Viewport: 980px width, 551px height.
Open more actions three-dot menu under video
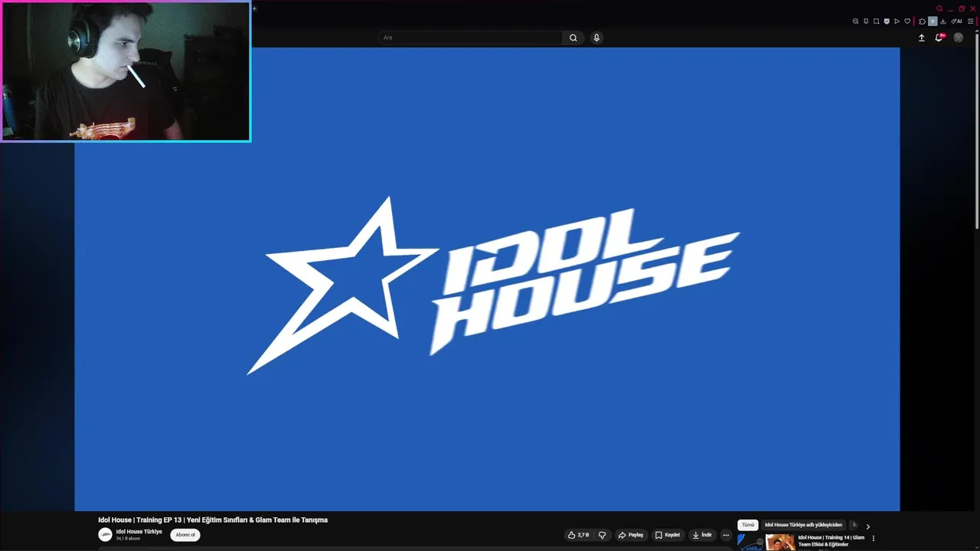click(x=726, y=535)
